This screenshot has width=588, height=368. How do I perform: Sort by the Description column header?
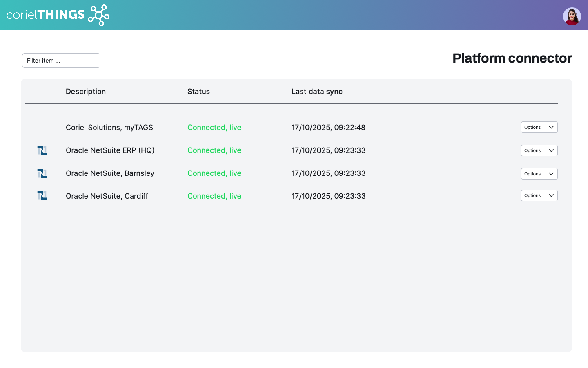pyautogui.click(x=86, y=92)
